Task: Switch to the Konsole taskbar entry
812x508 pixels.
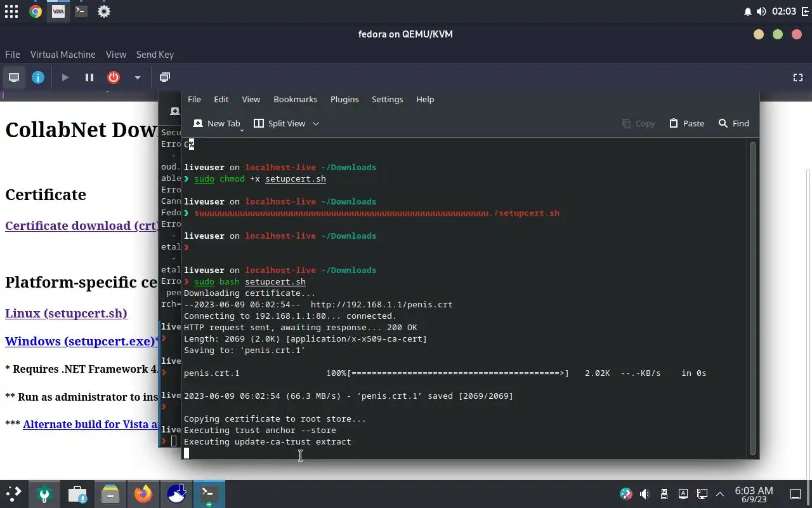Action: click(209, 494)
